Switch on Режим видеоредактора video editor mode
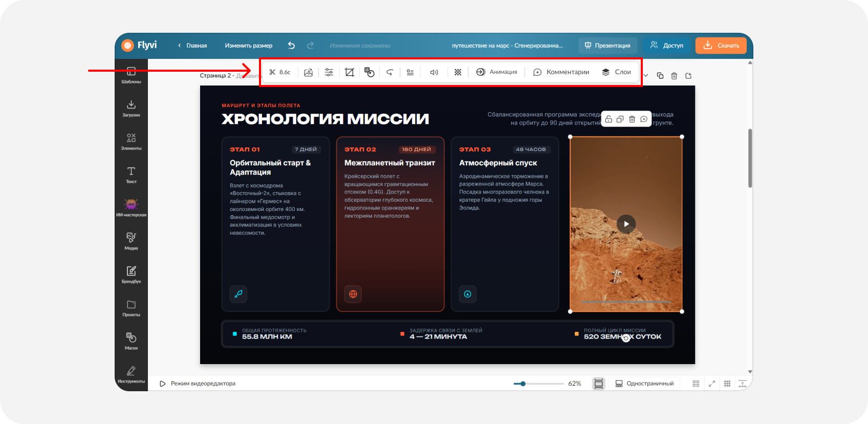This screenshot has width=868, height=424. (198, 384)
